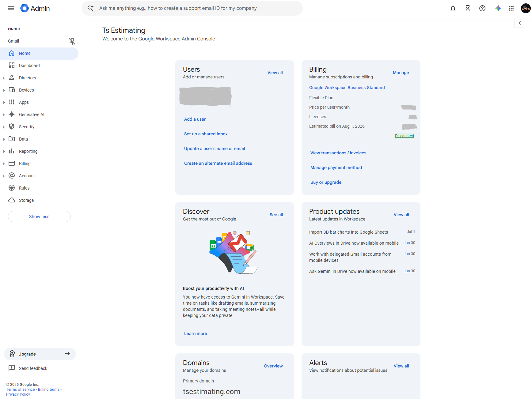This screenshot has height=399, width=532.
Task: Click See all in Discover
Action: click(276, 215)
